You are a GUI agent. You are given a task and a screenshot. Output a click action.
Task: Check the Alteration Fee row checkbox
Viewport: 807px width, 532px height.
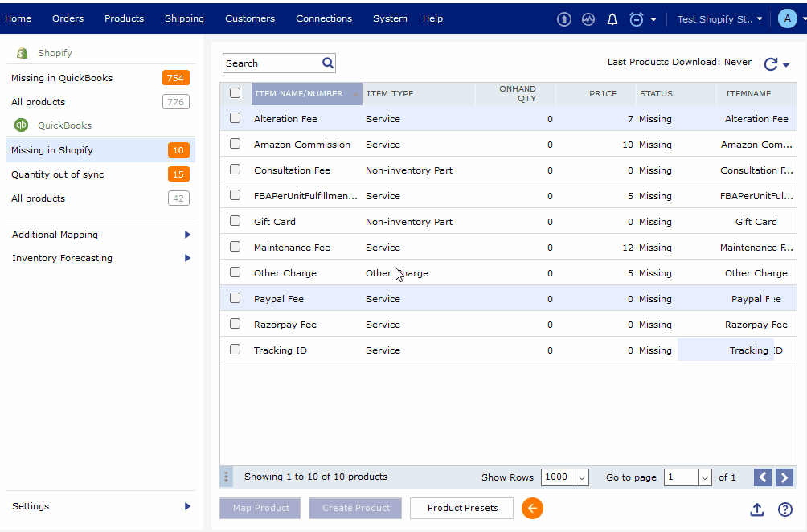pos(236,118)
